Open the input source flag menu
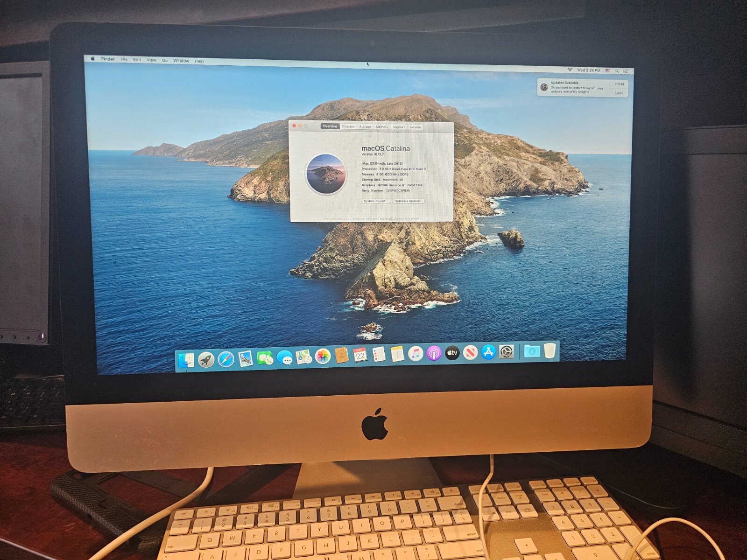Screen dimensions: 747x560 tap(608, 70)
